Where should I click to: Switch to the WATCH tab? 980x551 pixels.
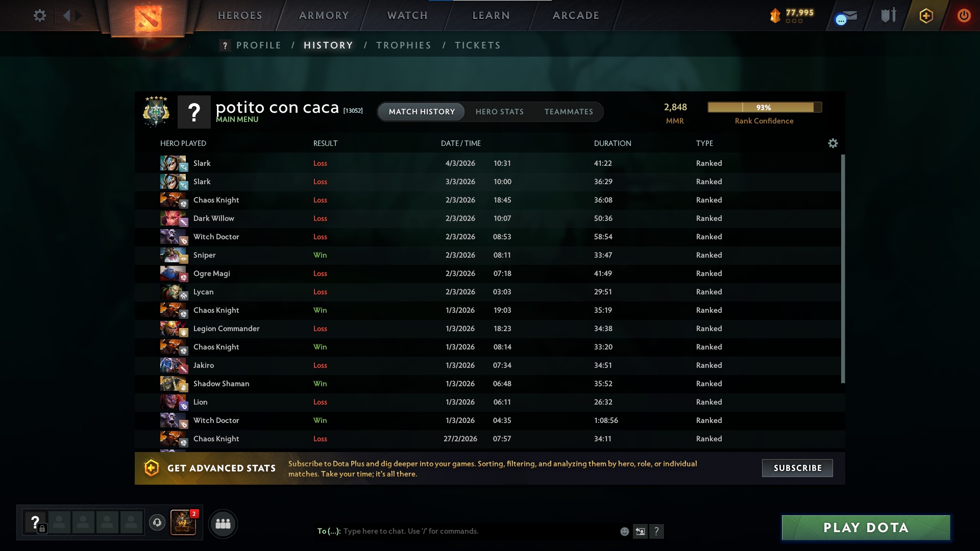tap(407, 16)
